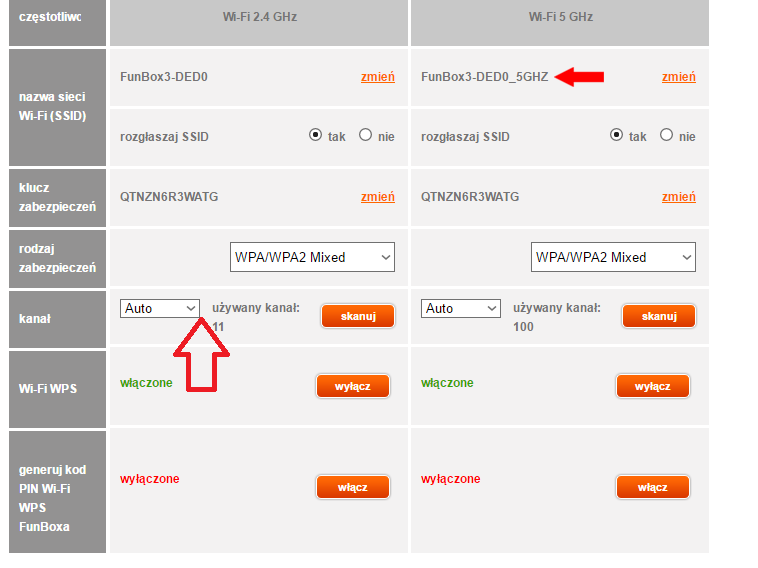Select 'tak' for 2.4 GHz SSID broadcast
The image size is (758, 568).
pos(316,135)
